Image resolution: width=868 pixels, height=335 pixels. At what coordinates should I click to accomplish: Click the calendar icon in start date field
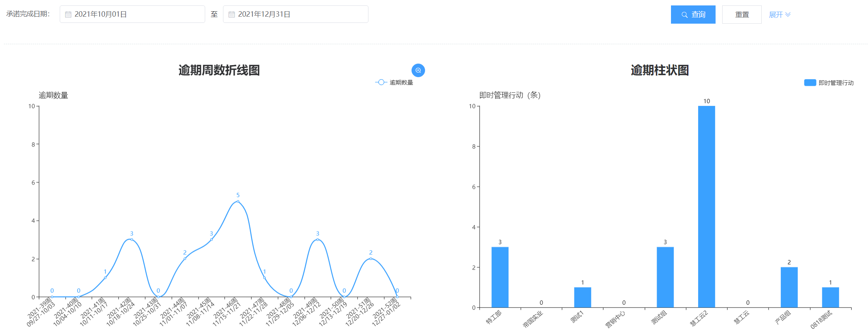[x=68, y=14]
